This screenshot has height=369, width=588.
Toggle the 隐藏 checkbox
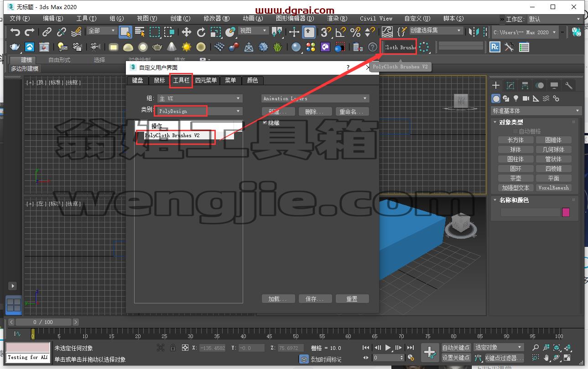(x=265, y=123)
